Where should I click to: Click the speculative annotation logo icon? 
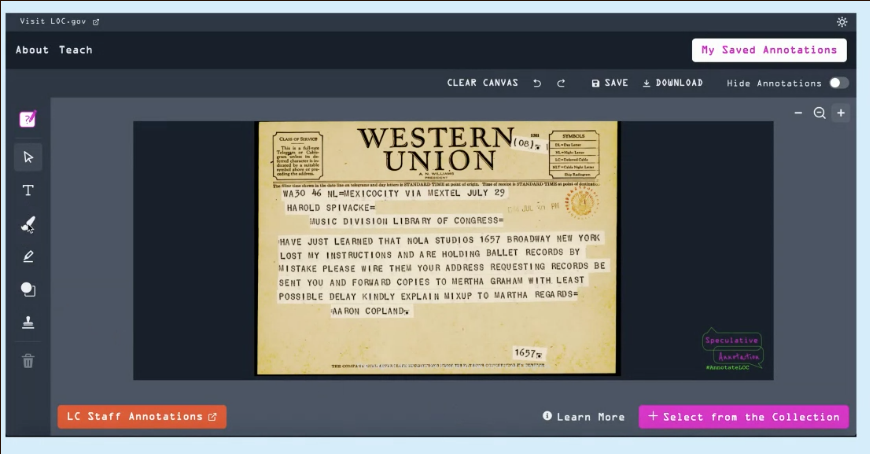coord(28,119)
